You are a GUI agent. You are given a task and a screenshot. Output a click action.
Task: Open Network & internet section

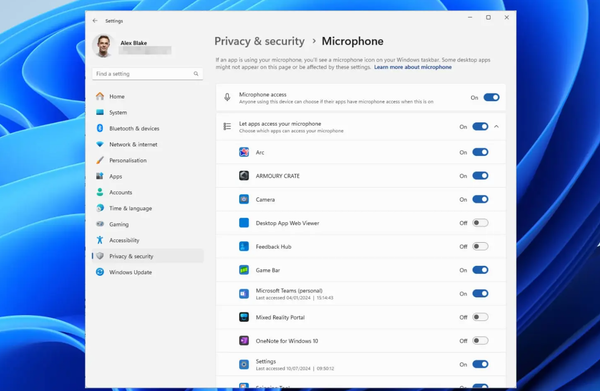(x=147, y=144)
